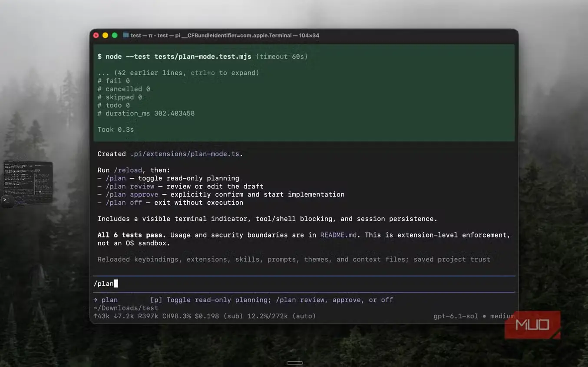
Task: Click the "(sub)" status bar entry
Action: (x=233, y=316)
